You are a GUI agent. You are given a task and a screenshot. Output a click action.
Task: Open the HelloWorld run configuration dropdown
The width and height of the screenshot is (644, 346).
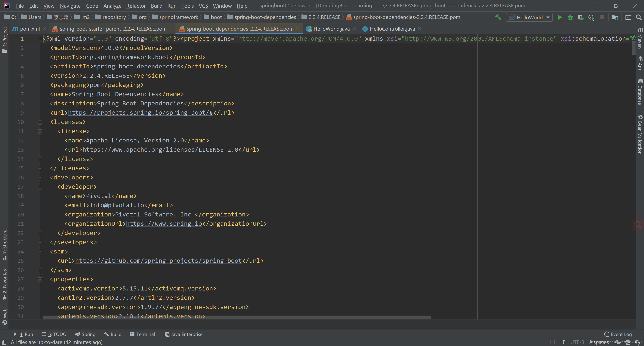[529, 17]
